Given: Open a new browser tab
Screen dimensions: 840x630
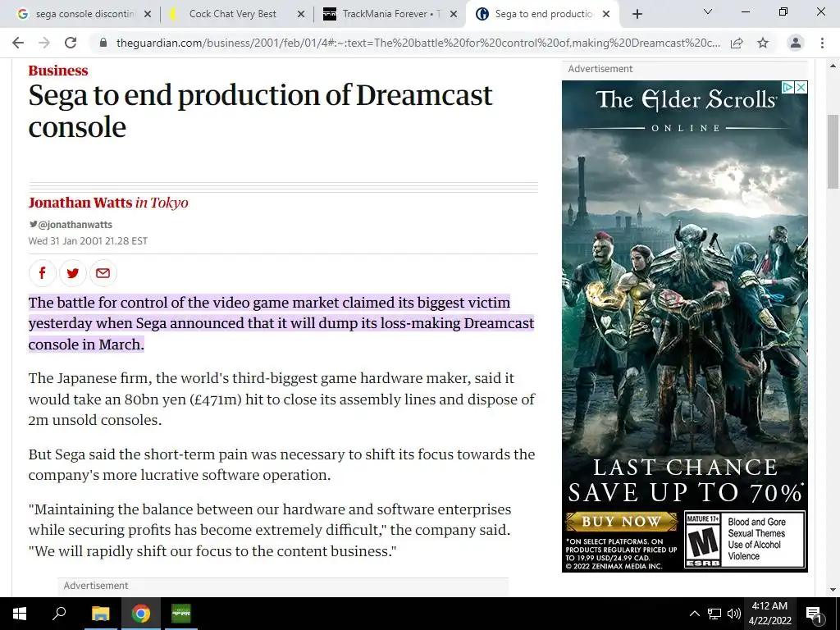Looking at the screenshot, I should pos(637,14).
